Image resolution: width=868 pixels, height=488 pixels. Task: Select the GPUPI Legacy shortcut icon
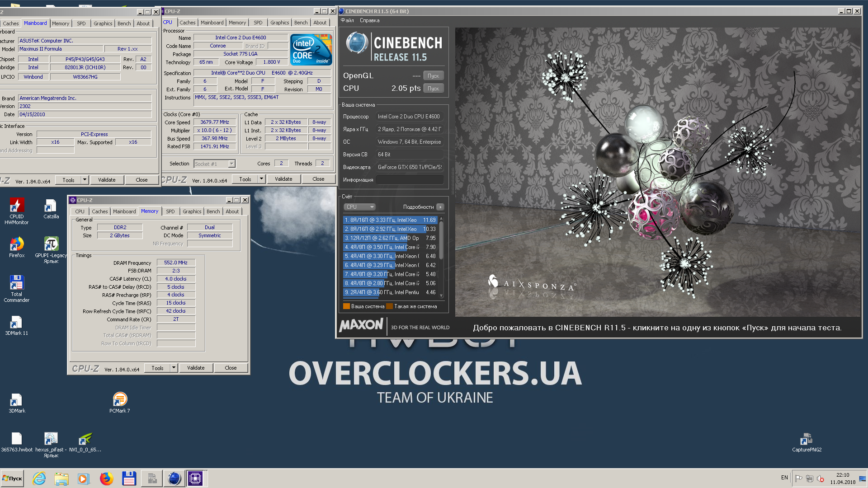[x=51, y=250]
